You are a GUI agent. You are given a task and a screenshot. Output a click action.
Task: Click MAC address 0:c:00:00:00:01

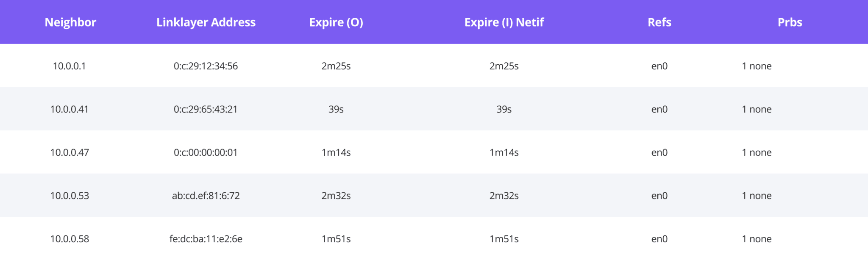pos(206,152)
